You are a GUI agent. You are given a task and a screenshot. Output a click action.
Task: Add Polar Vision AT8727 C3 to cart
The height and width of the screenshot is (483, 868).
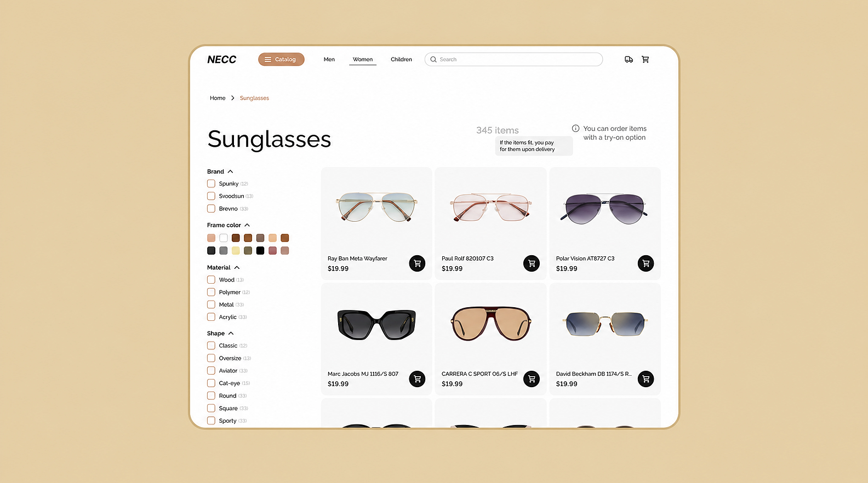click(x=646, y=263)
